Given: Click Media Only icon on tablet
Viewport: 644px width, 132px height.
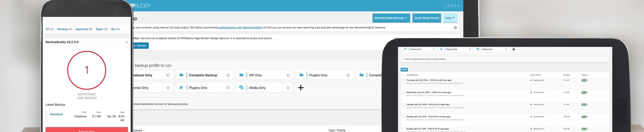Looking at the screenshot, I should click(478, 49).
